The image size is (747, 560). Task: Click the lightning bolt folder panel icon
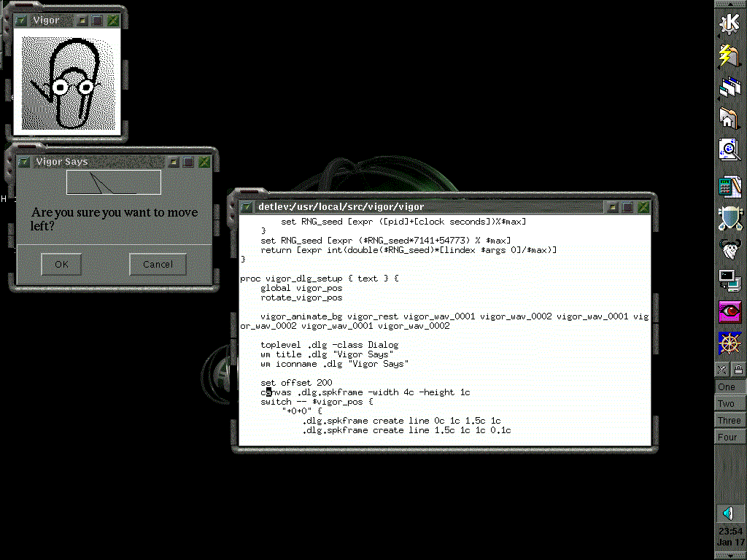729,55
